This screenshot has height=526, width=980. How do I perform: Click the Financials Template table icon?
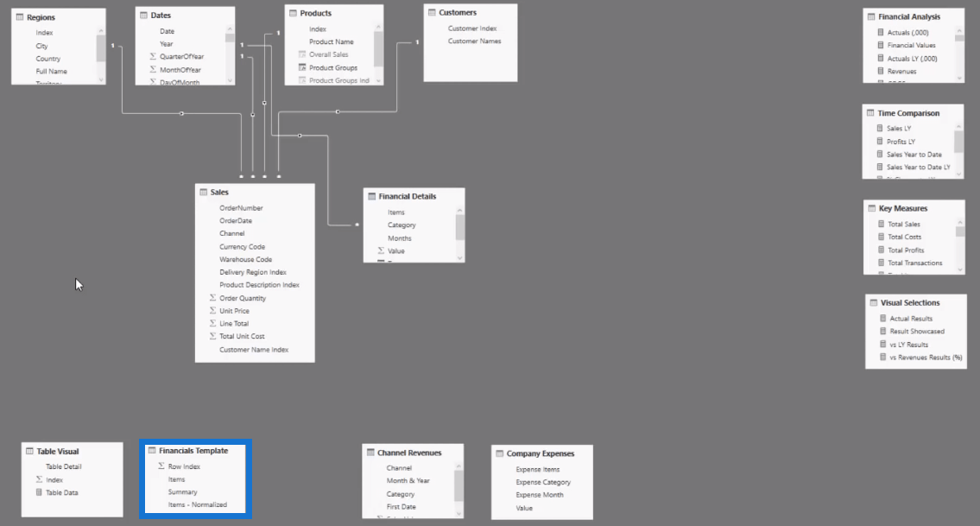tap(152, 450)
